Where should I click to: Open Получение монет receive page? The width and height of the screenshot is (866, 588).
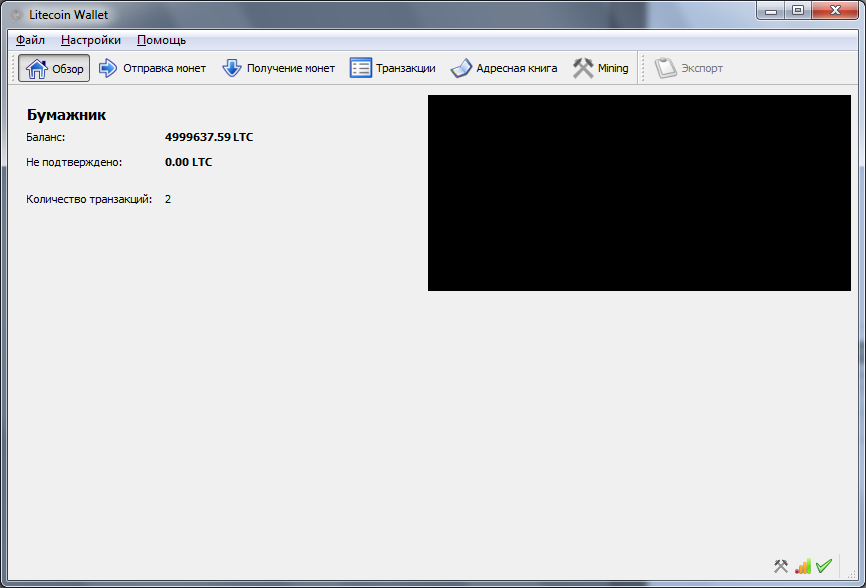[278, 68]
